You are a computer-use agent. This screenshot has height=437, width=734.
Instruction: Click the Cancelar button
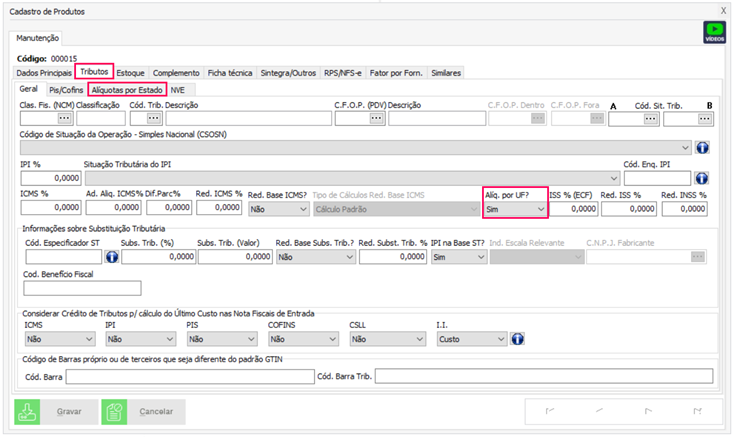point(144,411)
